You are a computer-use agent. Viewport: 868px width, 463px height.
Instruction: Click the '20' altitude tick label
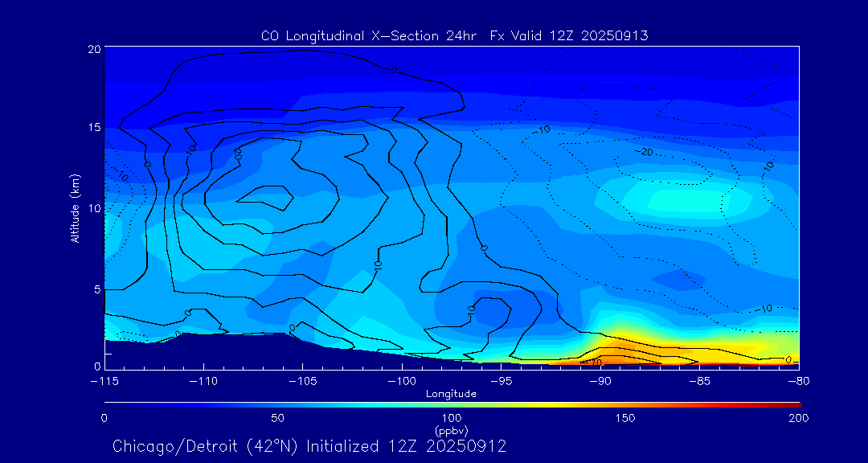[x=94, y=49]
